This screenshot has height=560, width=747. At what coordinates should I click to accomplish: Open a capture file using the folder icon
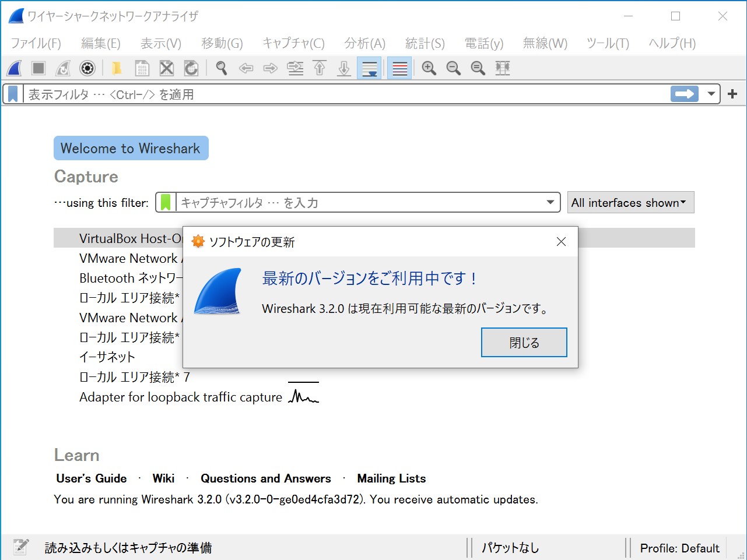(x=116, y=68)
